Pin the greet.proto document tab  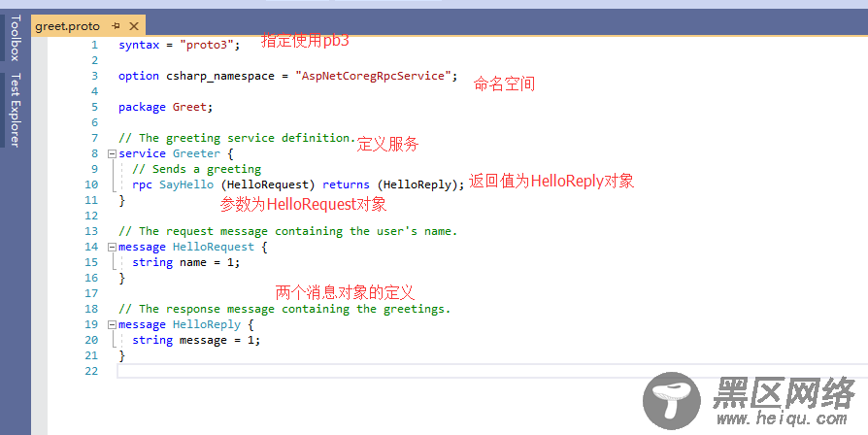coord(116,26)
